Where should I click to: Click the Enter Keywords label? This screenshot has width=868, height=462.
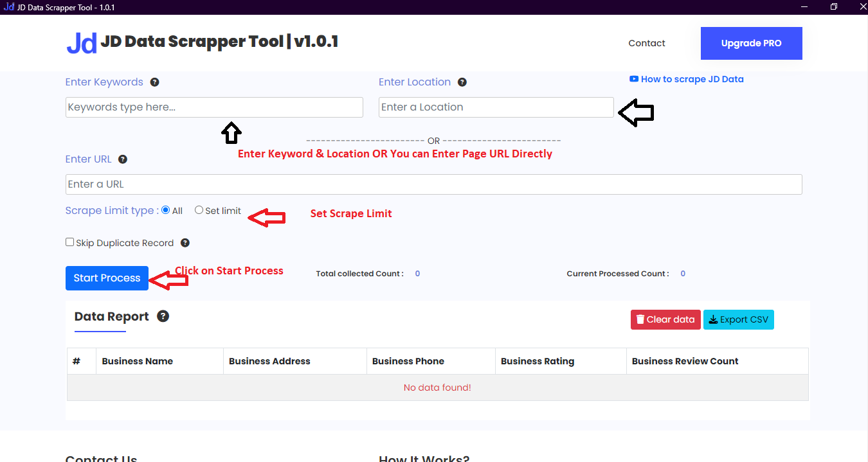[104, 82]
